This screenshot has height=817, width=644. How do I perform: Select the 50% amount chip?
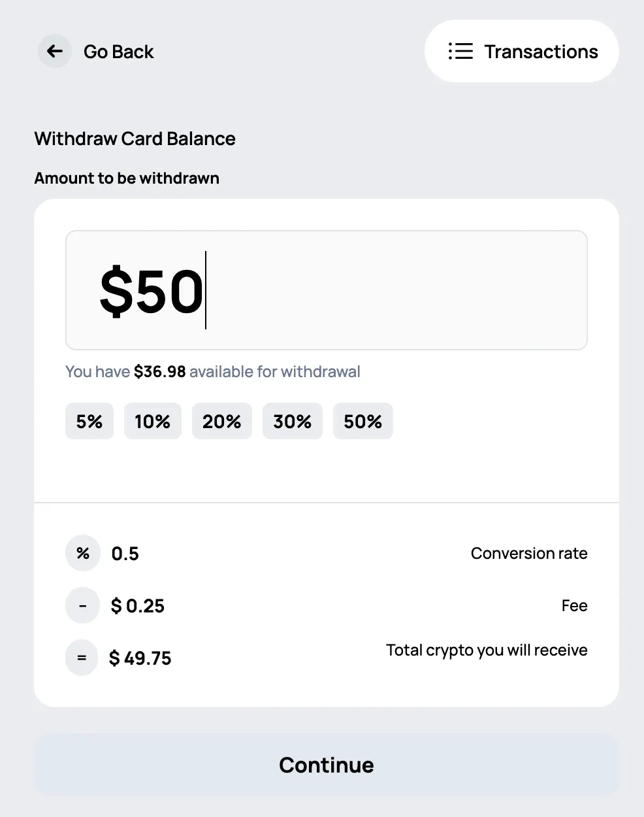[x=362, y=421]
